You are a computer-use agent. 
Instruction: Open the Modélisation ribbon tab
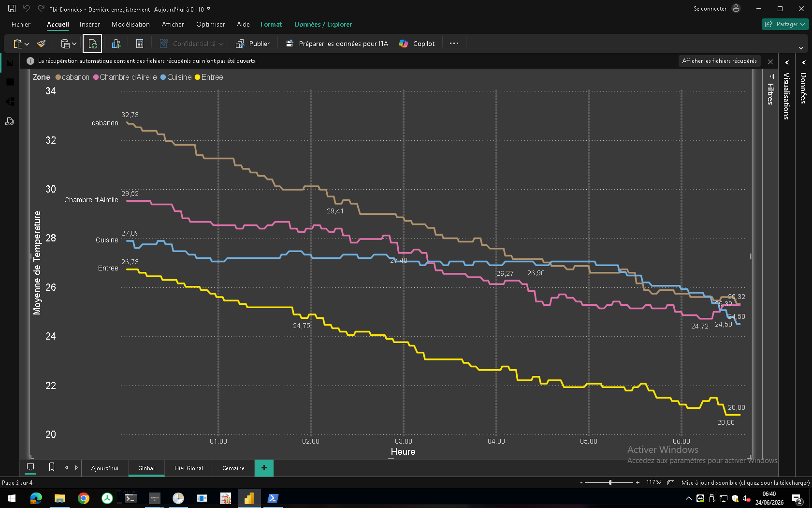[x=130, y=24]
